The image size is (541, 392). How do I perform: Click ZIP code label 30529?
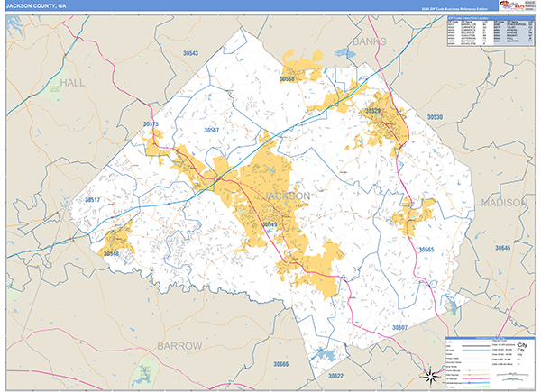point(372,111)
